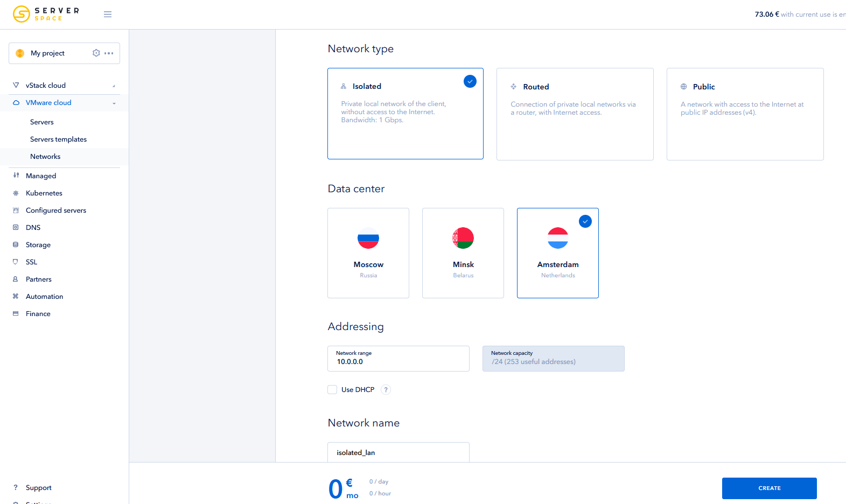
Task: Enable the Use DHCP checkbox
Action: pyautogui.click(x=332, y=390)
